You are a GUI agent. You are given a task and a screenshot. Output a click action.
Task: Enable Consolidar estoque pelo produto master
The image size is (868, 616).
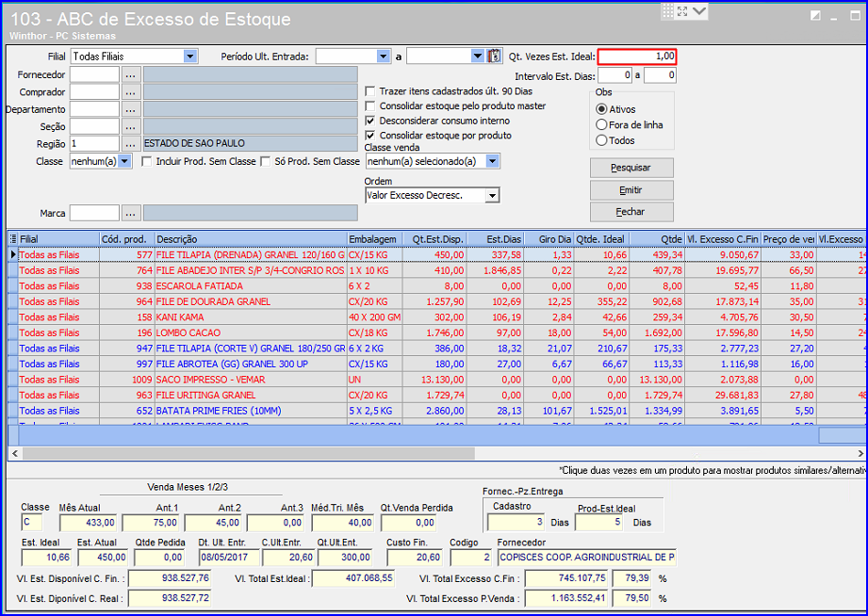coord(370,106)
